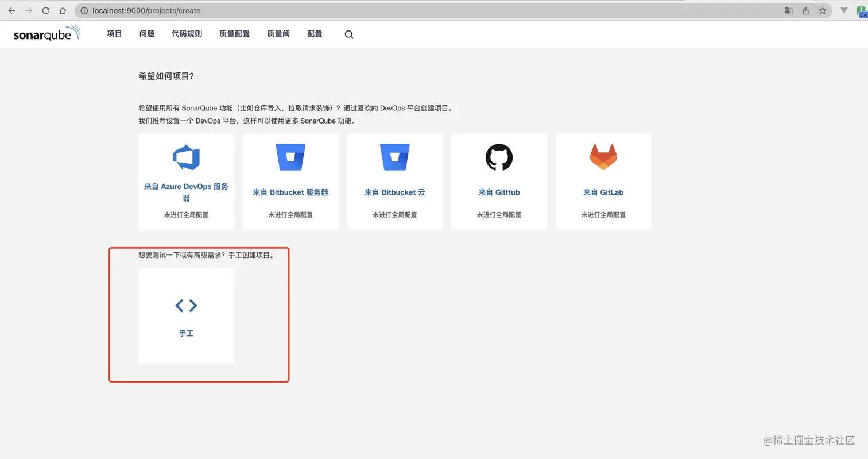This screenshot has width=868, height=459.
Task: Select the 来自 Bitbucket 云 link
Action: (x=395, y=192)
